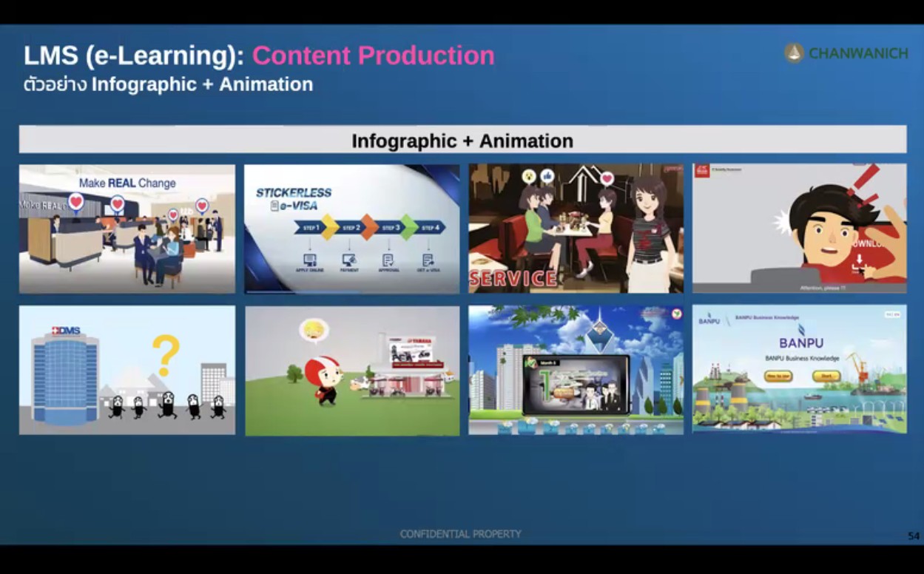Screen dimensions: 924x574
Task: Click the Chanwanich logo emblem
Action: click(794, 53)
